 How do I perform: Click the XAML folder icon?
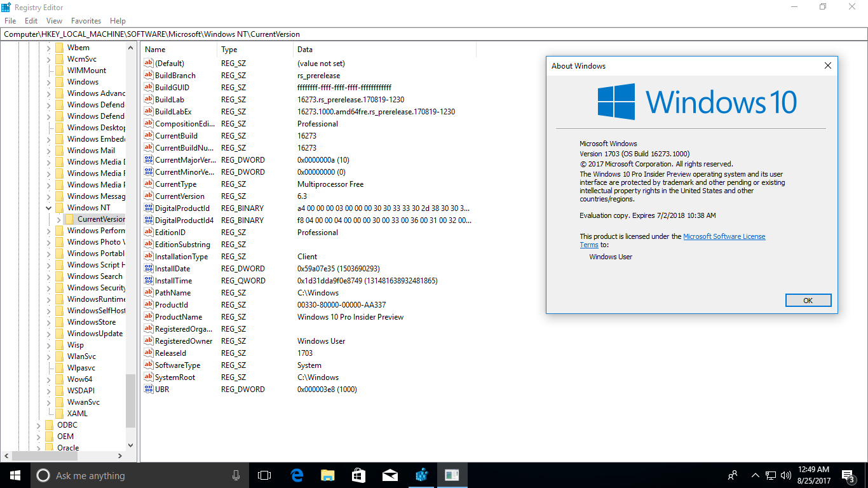(x=59, y=413)
